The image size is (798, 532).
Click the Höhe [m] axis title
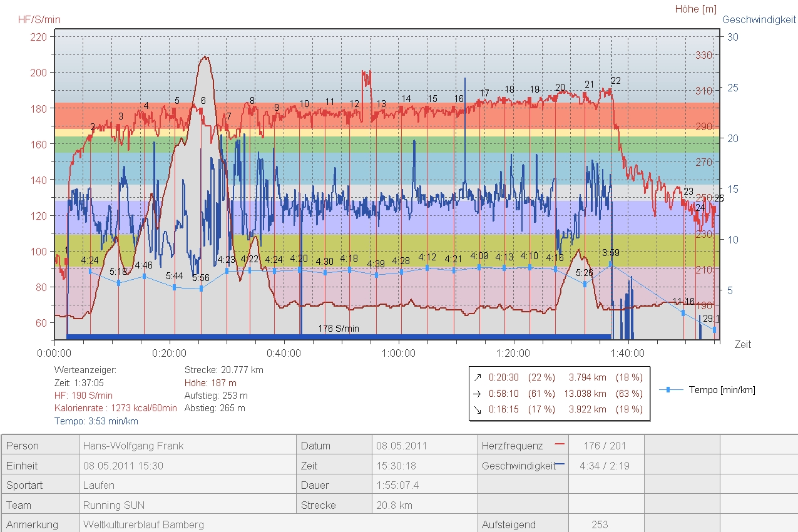[695, 9]
